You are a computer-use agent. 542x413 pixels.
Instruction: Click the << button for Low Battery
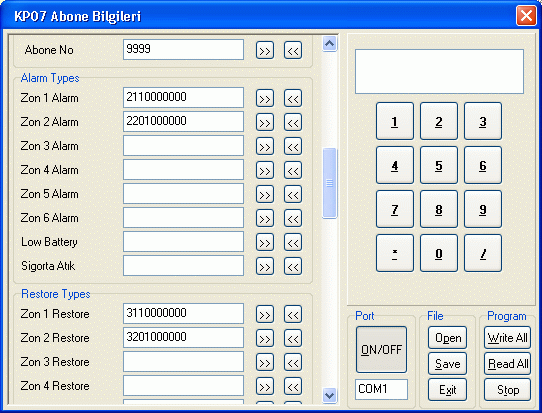[x=293, y=242]
